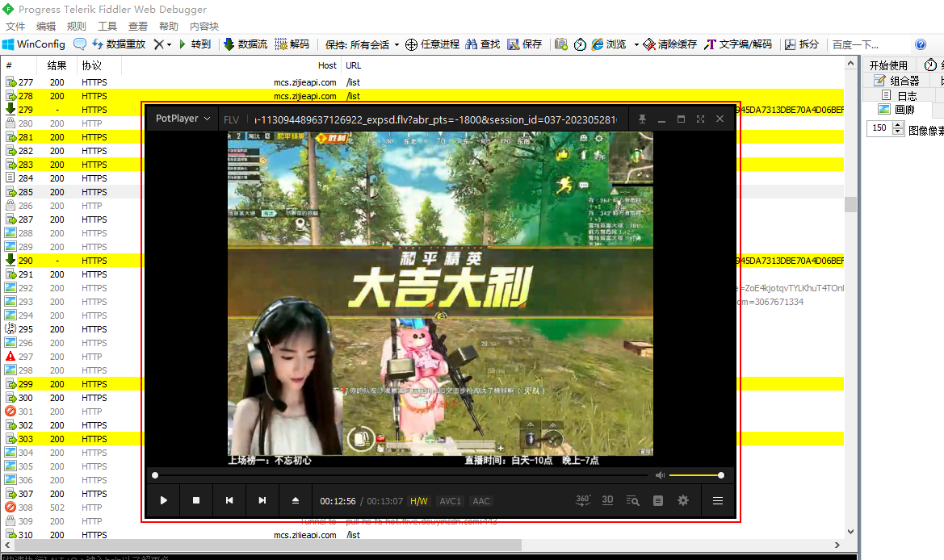Open the 文字编/解码 text wizard
Viewport: 944px width, 560px height.
tap(738, 44)
